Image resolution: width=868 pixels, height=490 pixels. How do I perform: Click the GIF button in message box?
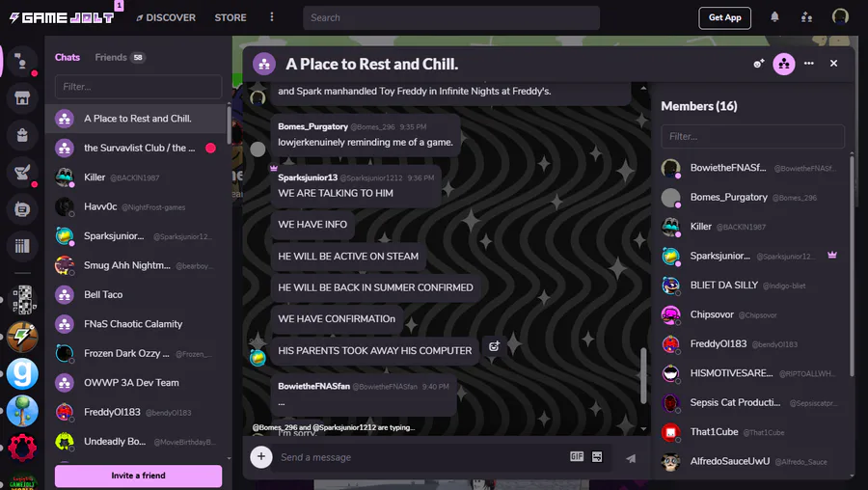[x=577, y=456]
